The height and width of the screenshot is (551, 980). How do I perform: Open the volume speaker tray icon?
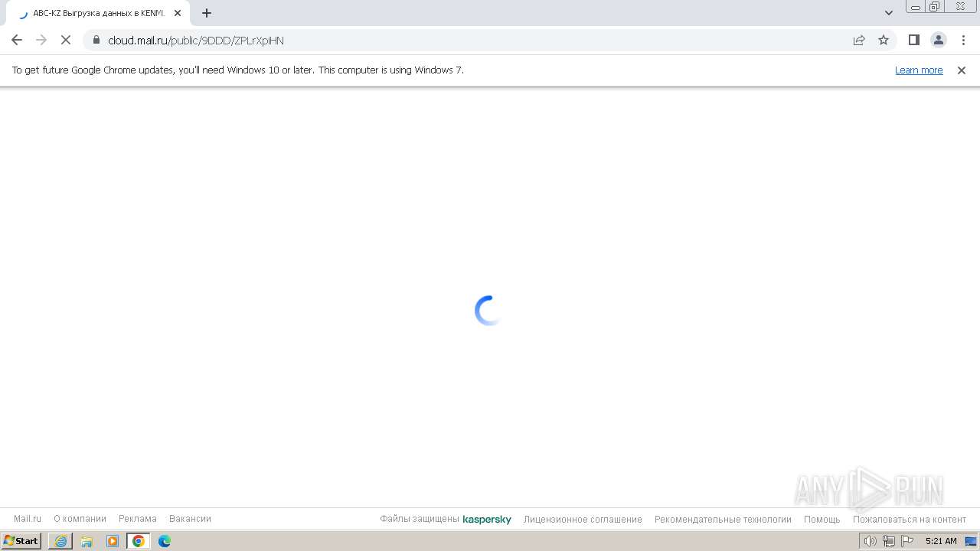(870, 541)
